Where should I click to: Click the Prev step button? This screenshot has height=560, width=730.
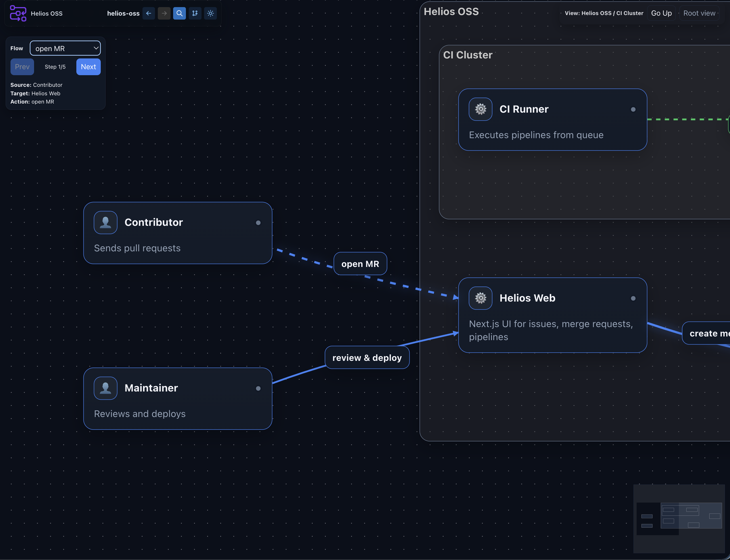(x=22, y=67)
